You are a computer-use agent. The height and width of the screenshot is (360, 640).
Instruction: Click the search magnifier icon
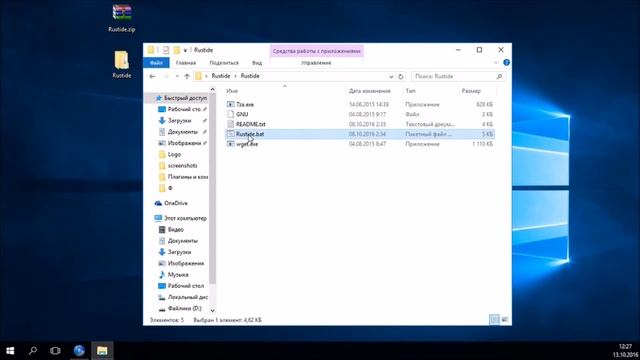499,76
